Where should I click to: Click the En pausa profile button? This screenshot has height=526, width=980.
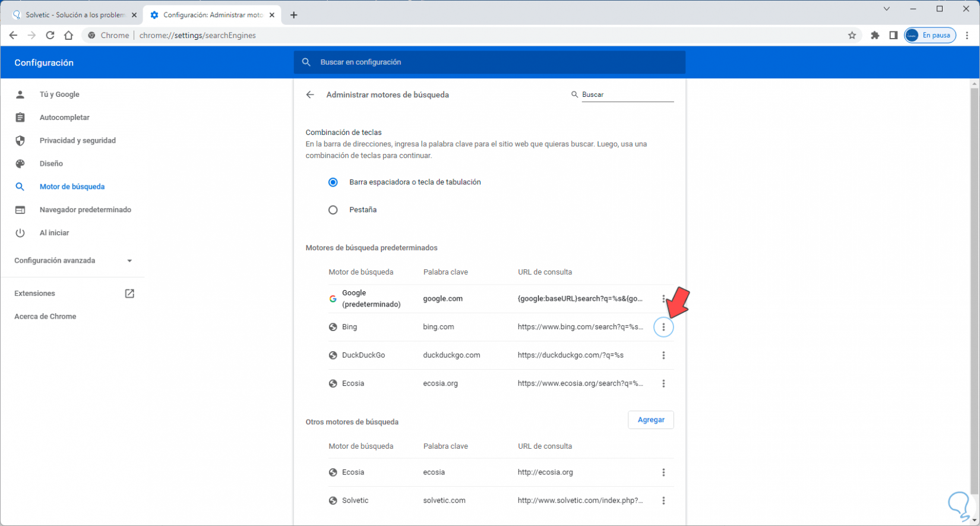[x=930, y=35]
